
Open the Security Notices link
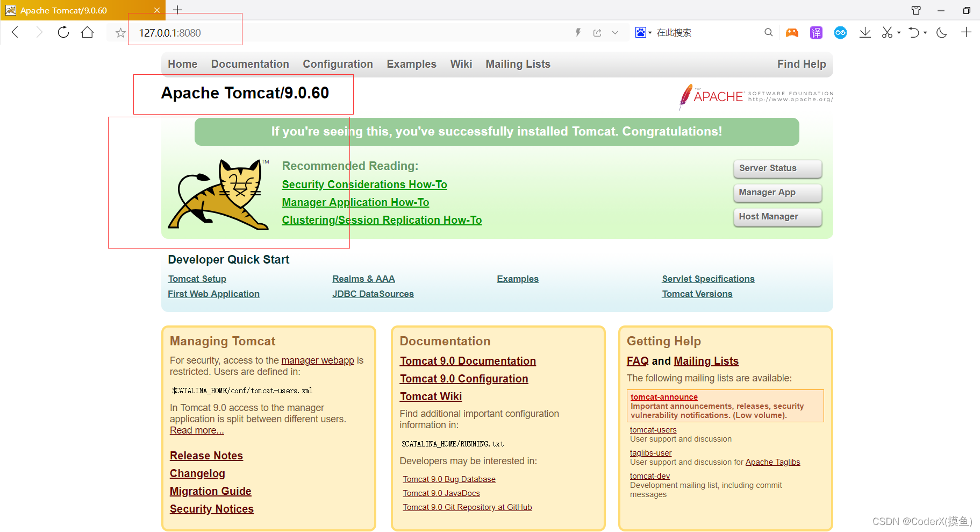(x=212, y=509)
